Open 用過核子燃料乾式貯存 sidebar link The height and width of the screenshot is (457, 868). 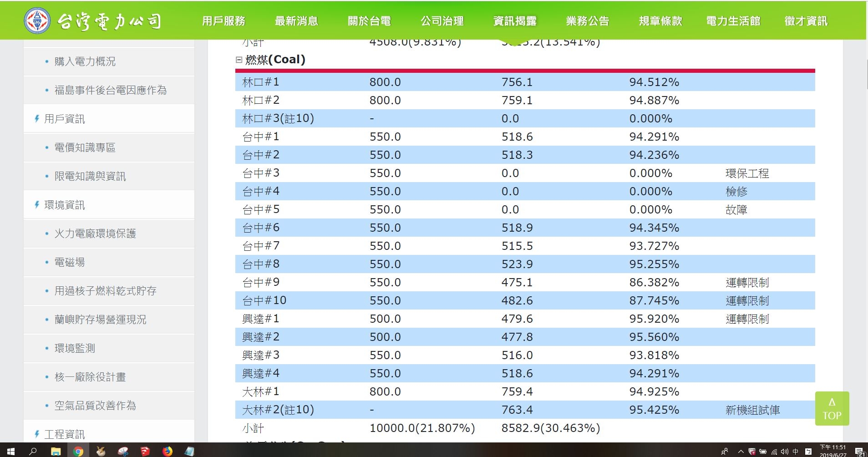[105, 291]
